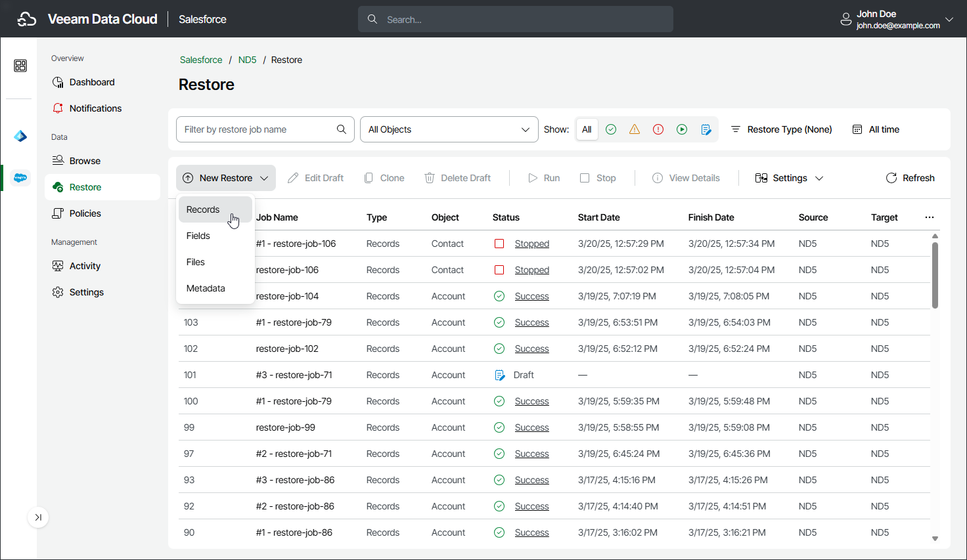This screenshot has width=967, height=560.
Task: Open Success status of restore-job-99
Action: [x=532, y=427]
